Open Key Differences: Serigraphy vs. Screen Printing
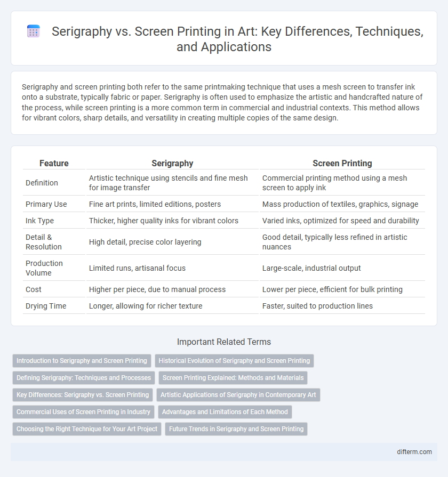 [x=83, y=394]
